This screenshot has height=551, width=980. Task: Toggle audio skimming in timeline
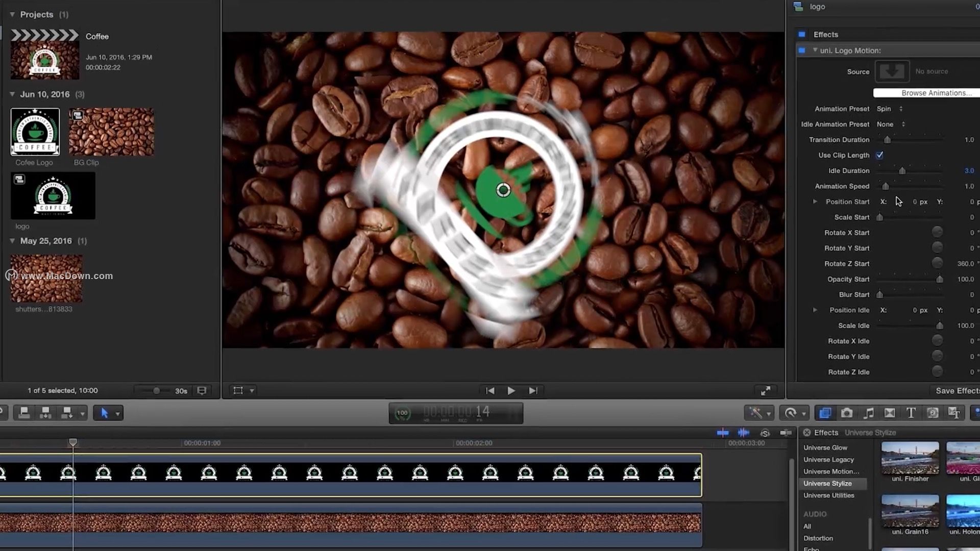click(744, 433)
